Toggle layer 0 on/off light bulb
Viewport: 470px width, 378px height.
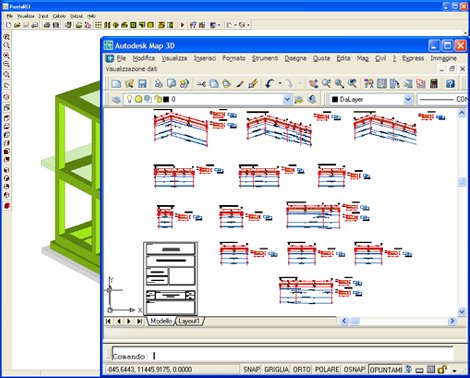click(x=130, y=99)
